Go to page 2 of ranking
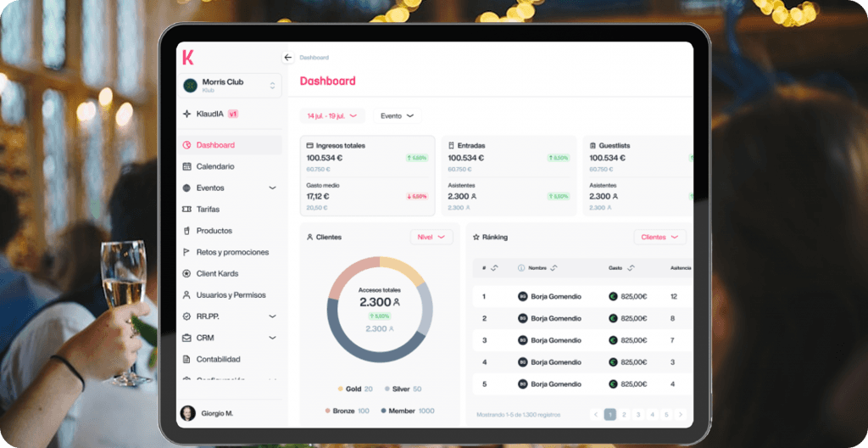 pos(624,414)
